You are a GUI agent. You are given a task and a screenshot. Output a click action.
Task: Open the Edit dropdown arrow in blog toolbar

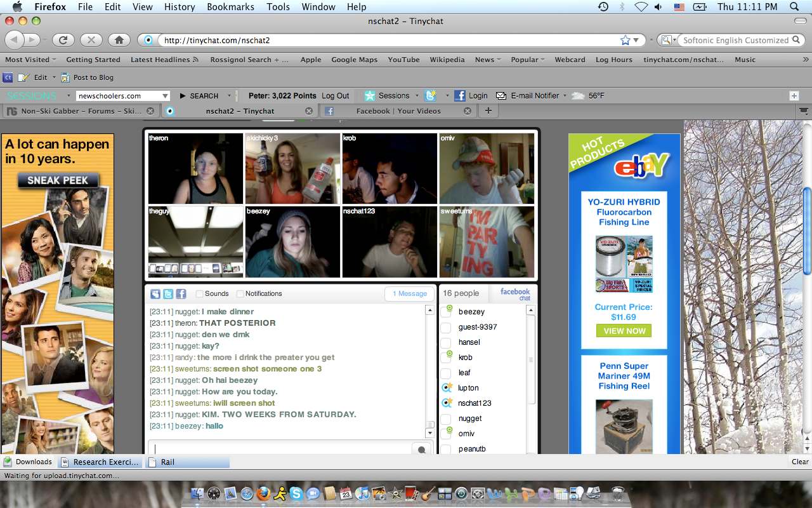click(53, 77)
